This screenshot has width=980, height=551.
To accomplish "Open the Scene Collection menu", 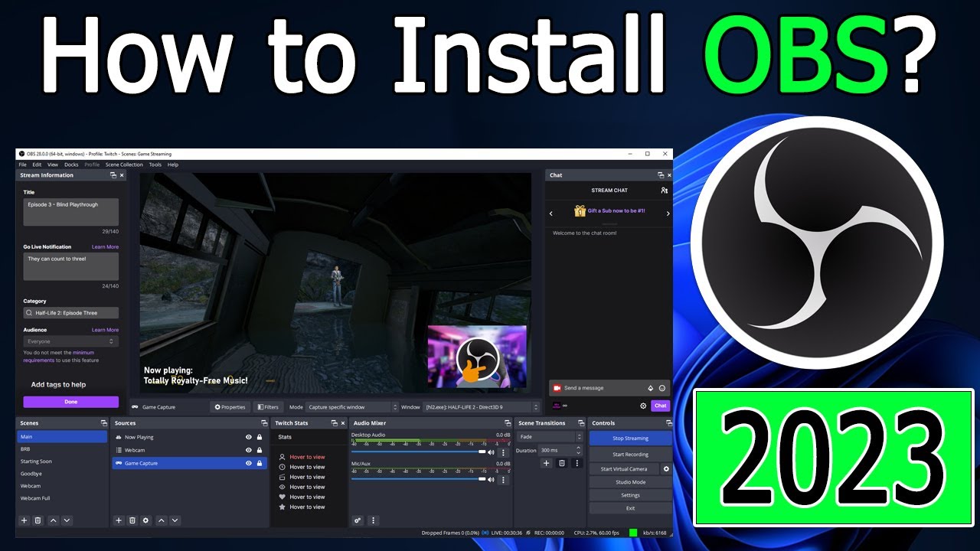I will [124, 165].
